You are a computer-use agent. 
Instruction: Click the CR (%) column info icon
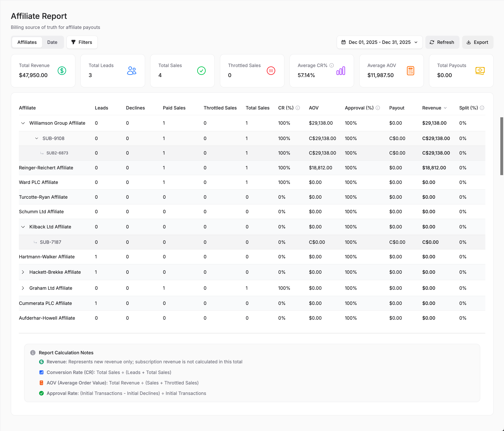(298, 108)
